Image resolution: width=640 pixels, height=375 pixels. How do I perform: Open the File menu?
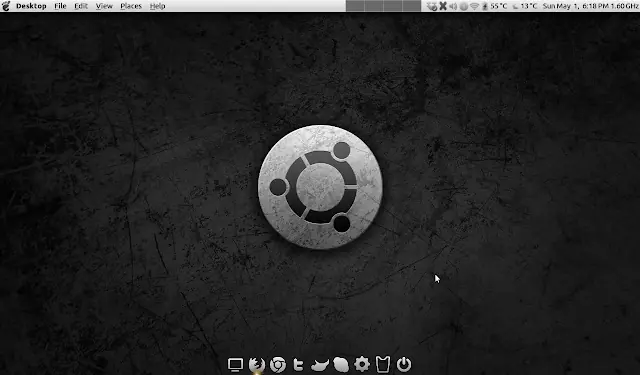tap(60, 6)
